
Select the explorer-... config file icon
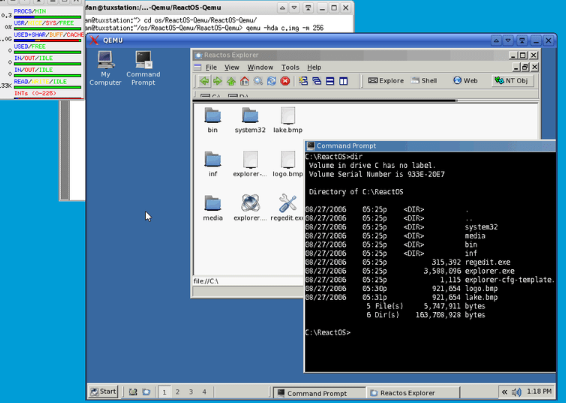pos(250,164)
